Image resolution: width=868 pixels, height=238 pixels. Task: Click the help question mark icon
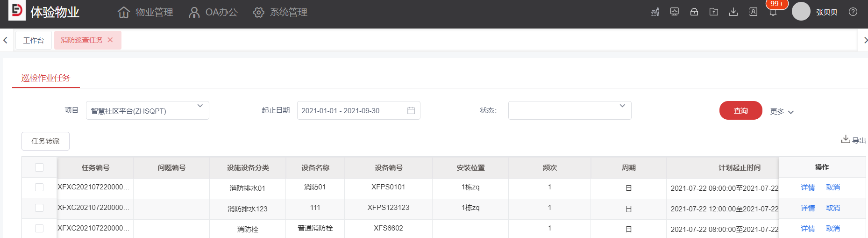click(x=853, y=12)
